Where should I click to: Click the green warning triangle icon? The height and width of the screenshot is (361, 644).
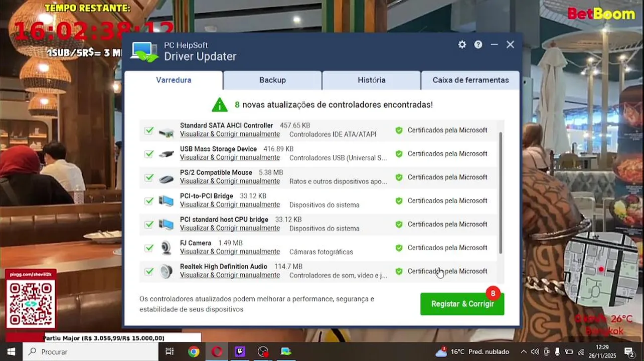point(219,104)
